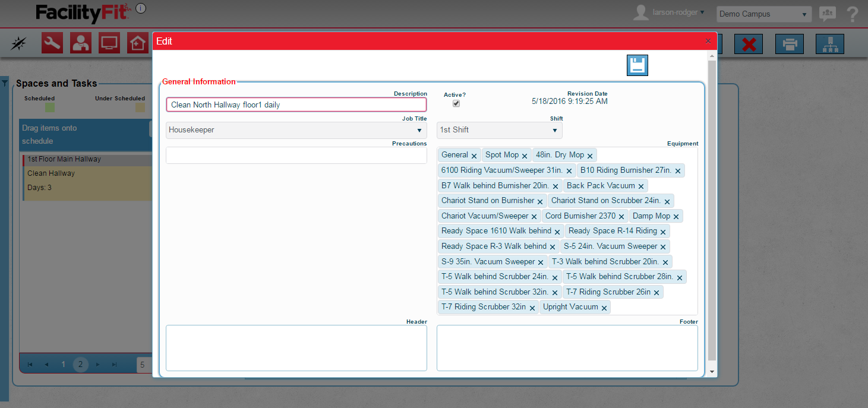Remove Upright Vacuum equipment tag

(604, 308)
